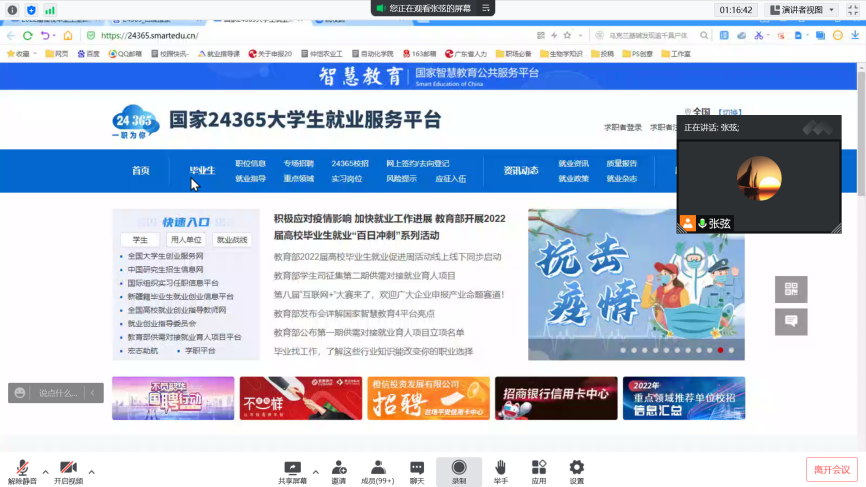Toggle the full screen icon

click(853, 10)
